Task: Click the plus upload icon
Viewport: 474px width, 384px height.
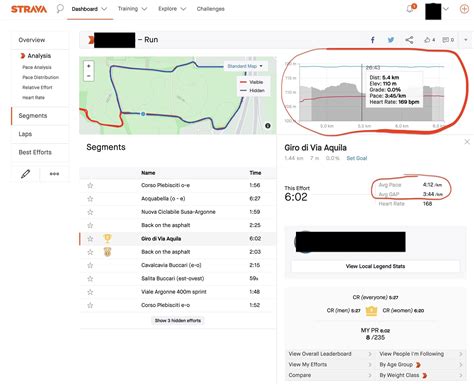Action: (464, 9)
